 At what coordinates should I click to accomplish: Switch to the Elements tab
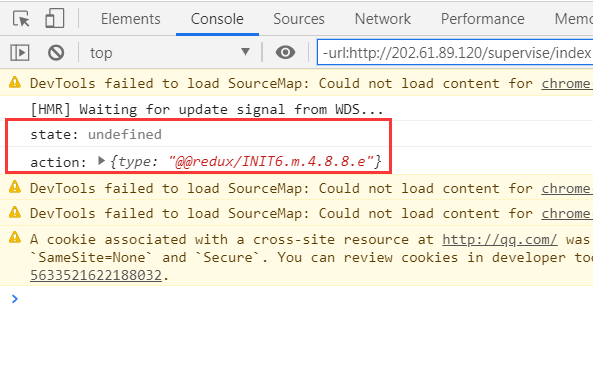(x=130, y=19)
